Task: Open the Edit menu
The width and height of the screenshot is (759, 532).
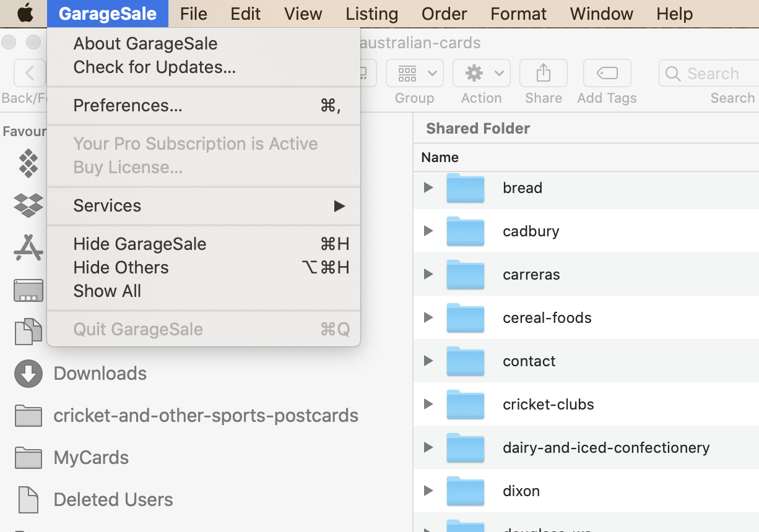Action: [246, 14]
